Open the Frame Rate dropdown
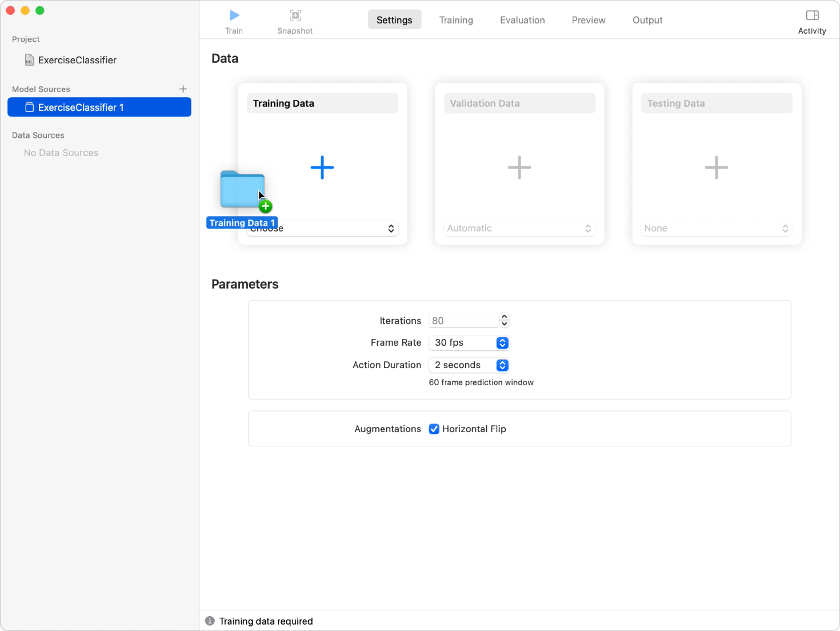840x631 pixels. pyautogui.click(x=469, y=343)
